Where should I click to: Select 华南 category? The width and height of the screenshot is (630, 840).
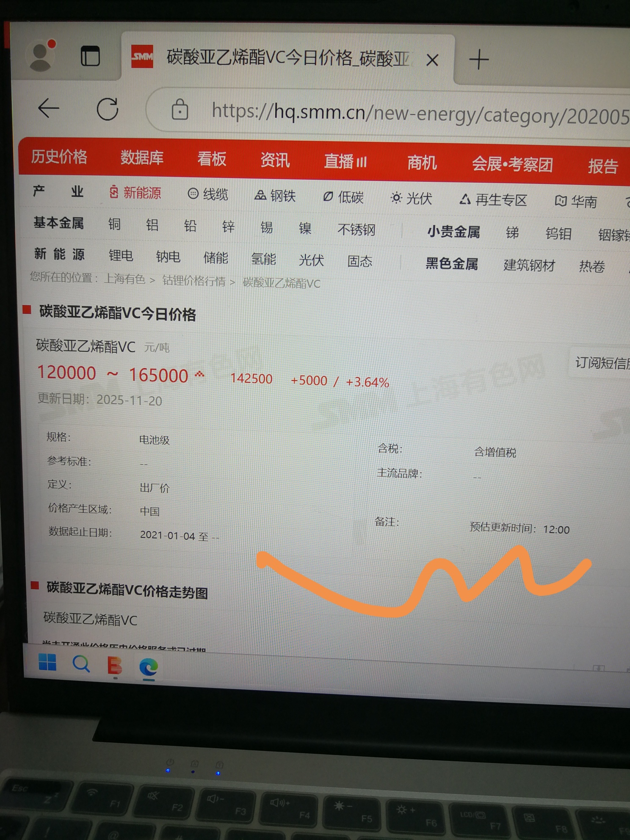coord(576,202)
